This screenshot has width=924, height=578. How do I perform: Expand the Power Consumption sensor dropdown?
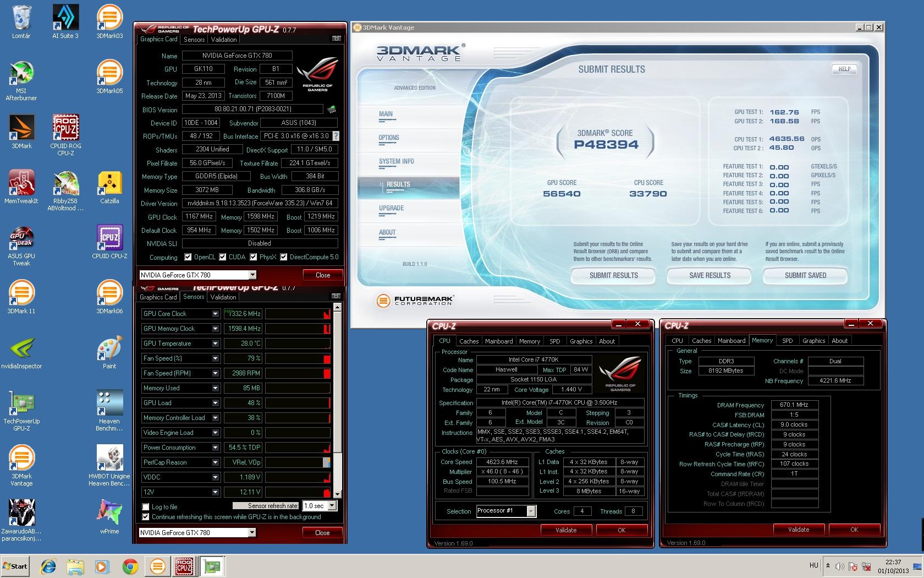215,448
